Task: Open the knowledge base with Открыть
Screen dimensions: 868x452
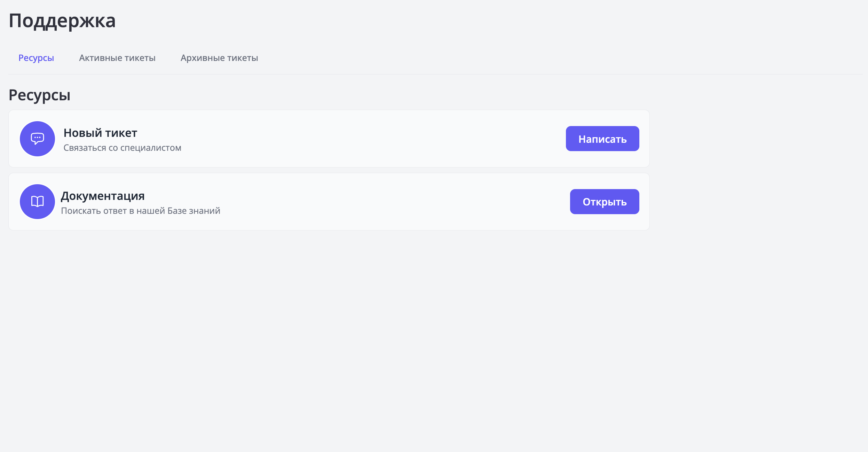Action: point(604,201)
